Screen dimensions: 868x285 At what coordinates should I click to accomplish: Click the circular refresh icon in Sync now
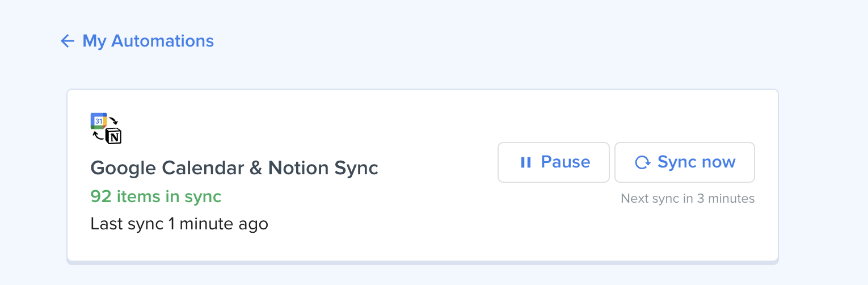[643, 163]
